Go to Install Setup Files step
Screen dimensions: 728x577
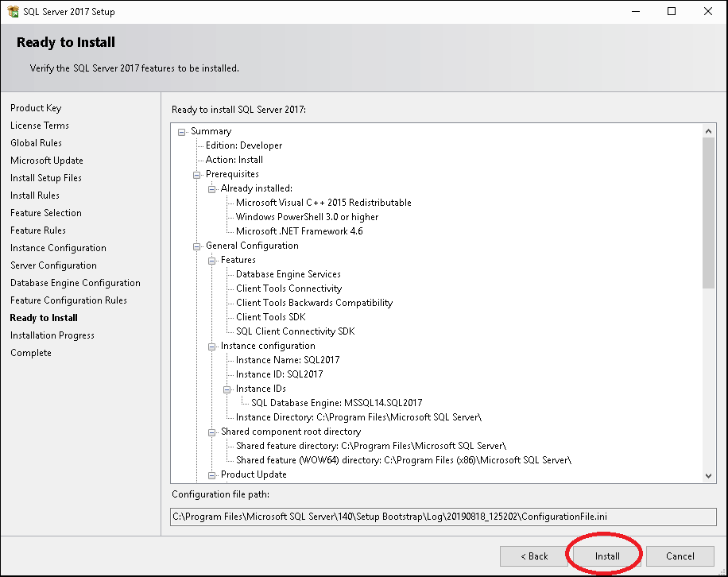pos(46,178)
